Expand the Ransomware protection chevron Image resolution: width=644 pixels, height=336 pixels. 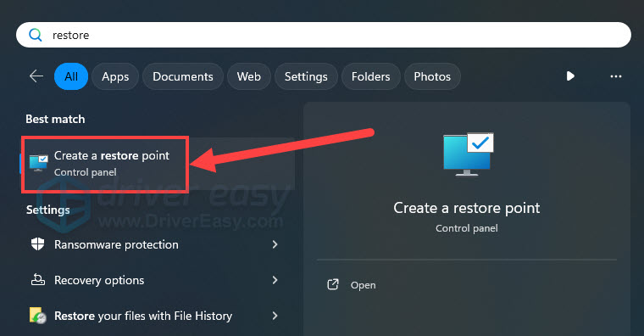(x=275, y=244)
